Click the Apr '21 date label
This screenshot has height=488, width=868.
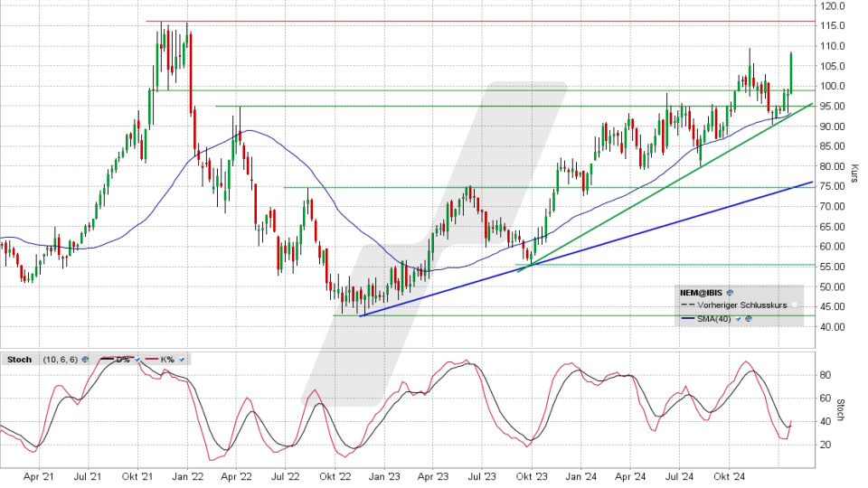(39, 476)
